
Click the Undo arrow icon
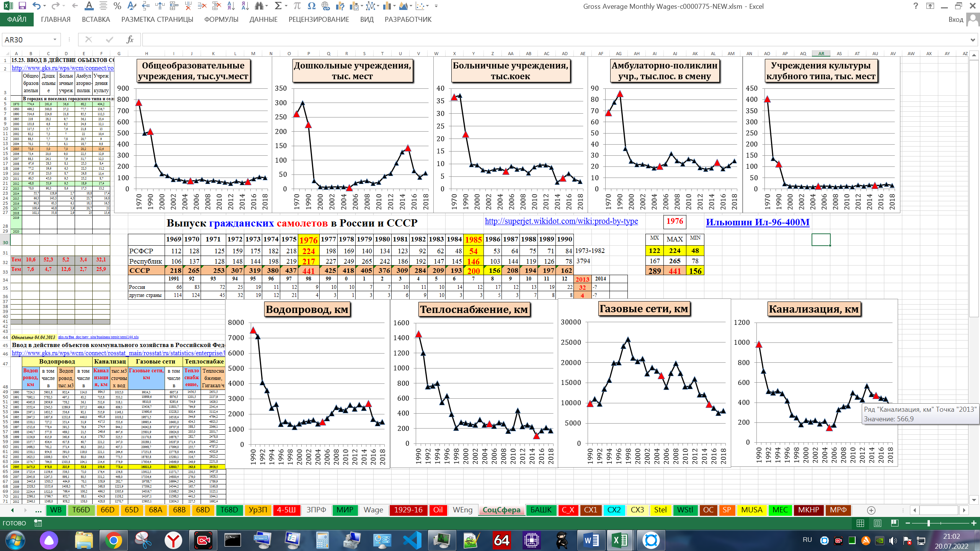pyautogui.click(x=36, y=6)
